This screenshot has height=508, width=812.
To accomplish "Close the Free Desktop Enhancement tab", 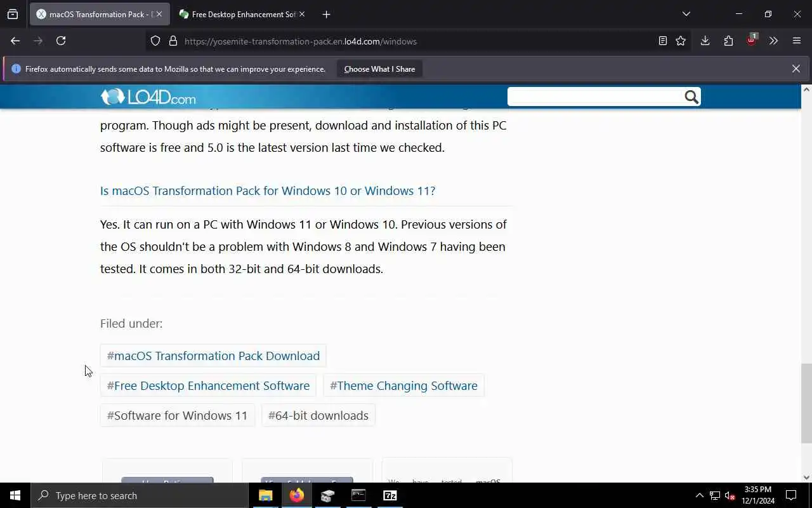I will click(x=301, y=14).
